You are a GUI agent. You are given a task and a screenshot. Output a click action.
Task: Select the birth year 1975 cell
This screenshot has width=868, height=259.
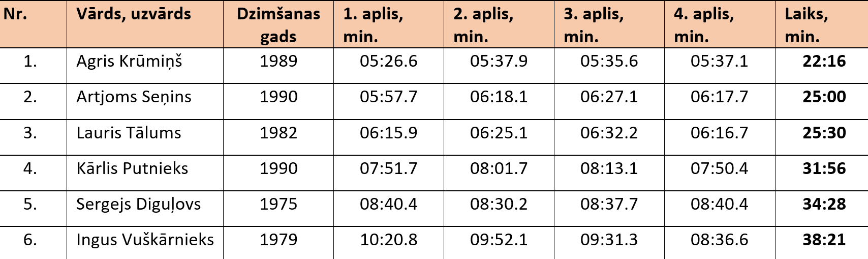point(278,204)
